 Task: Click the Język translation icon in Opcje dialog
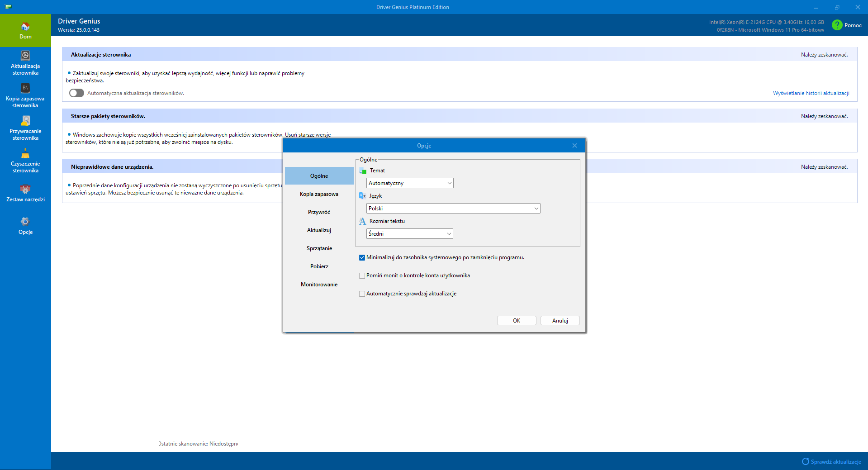362,196
